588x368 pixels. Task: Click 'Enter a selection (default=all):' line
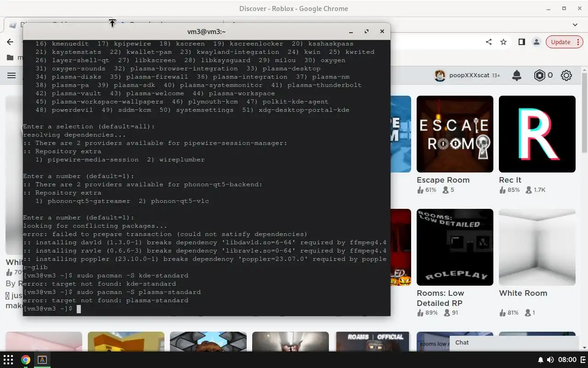pyautogui.click(x=89, y=126)
